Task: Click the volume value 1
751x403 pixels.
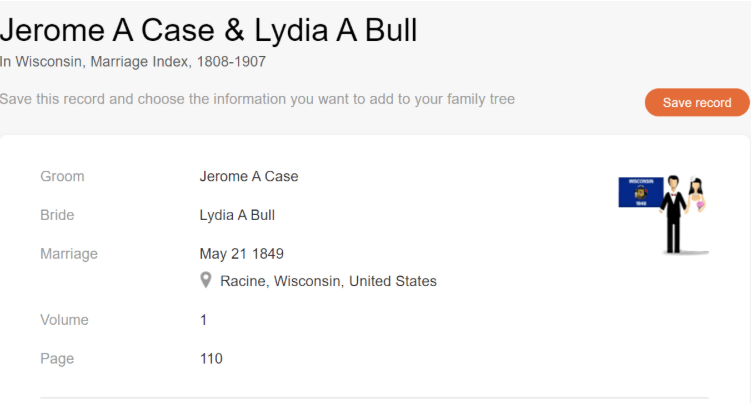Action: [x=204, y=320]
